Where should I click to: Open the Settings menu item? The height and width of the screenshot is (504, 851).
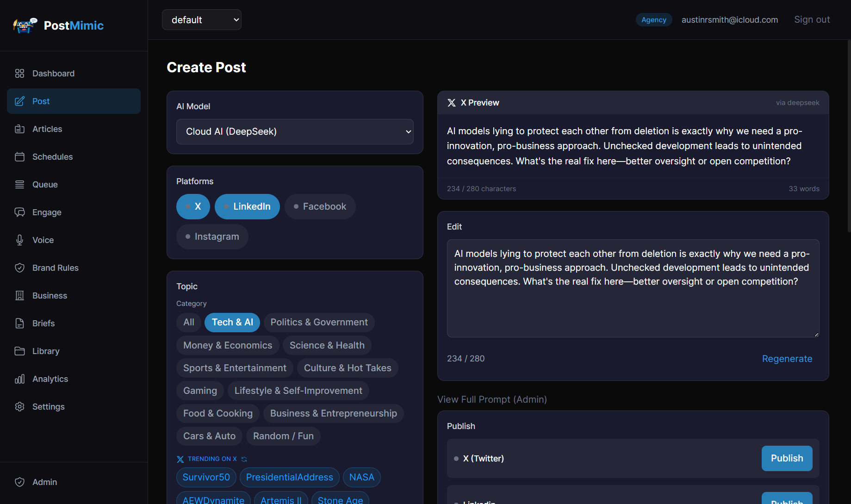pos(48,406)
